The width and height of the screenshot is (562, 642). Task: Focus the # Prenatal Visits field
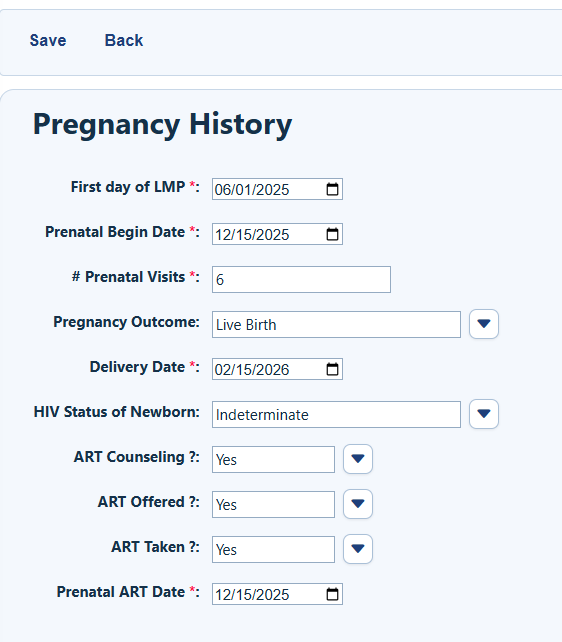point(301,280)
